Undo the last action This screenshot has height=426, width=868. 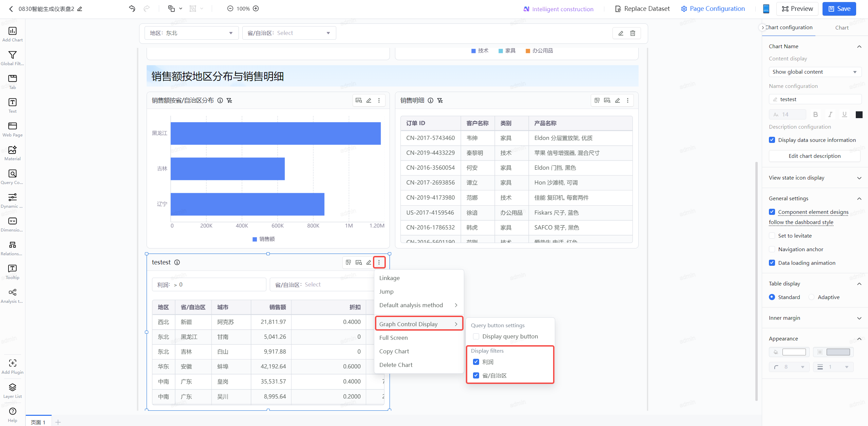[x=132, y=8]
